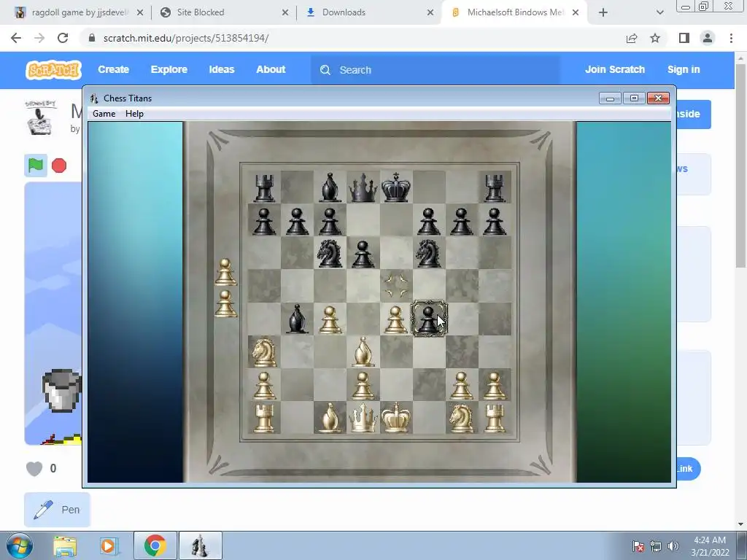Open the media player taskbar icon
The height and width of the screenshot is (560, 747).
point(108,545)
